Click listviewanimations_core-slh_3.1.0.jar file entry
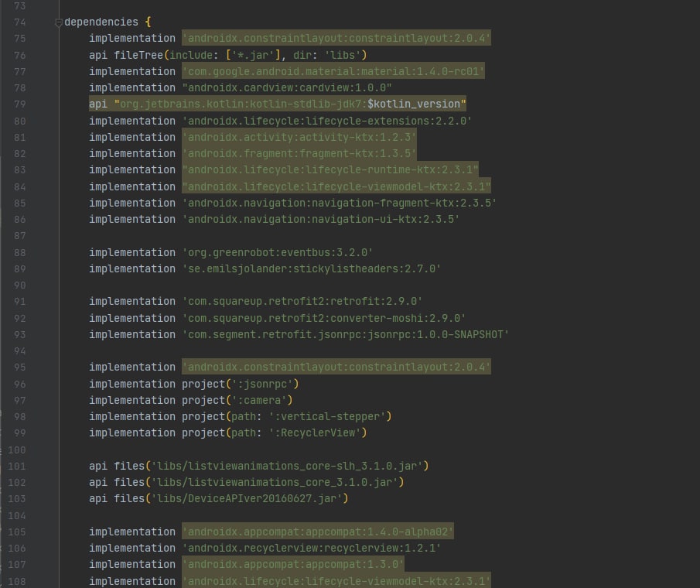Screen dimensions: 700x588 287,466
